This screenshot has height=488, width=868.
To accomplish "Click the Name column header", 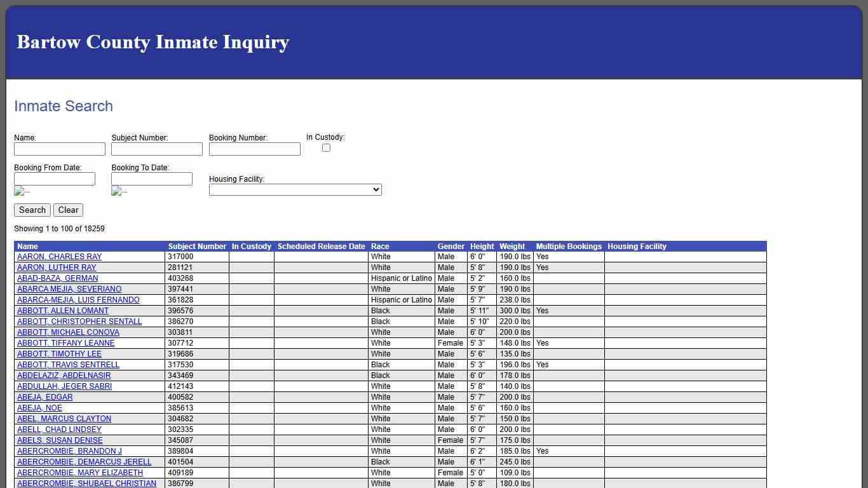I will [27, 247].
